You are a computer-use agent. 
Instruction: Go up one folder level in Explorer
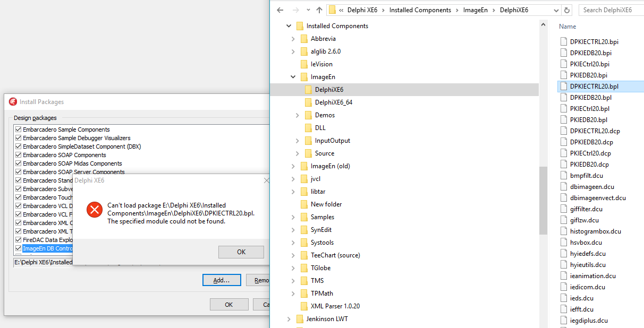tap(319, 10)
